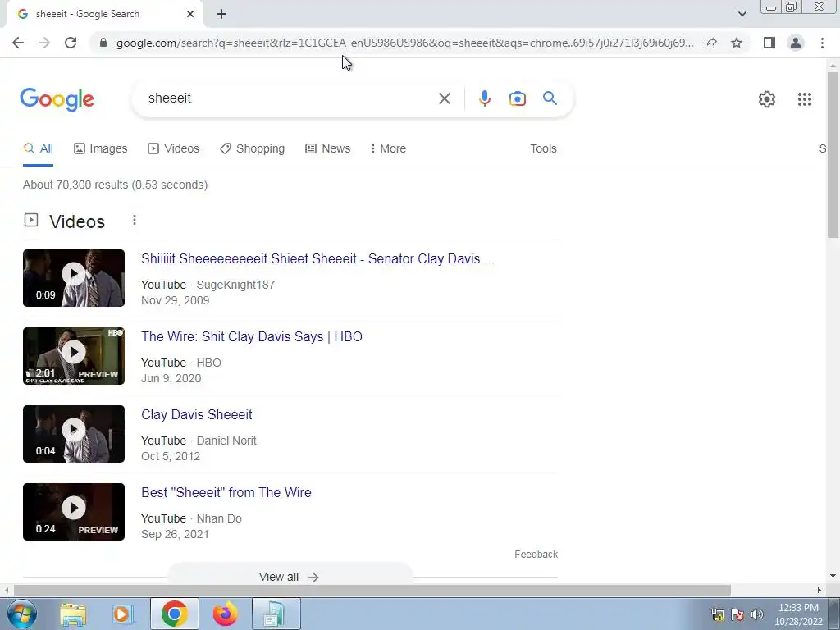Click the browser forward arrow

tap(44, 43)
